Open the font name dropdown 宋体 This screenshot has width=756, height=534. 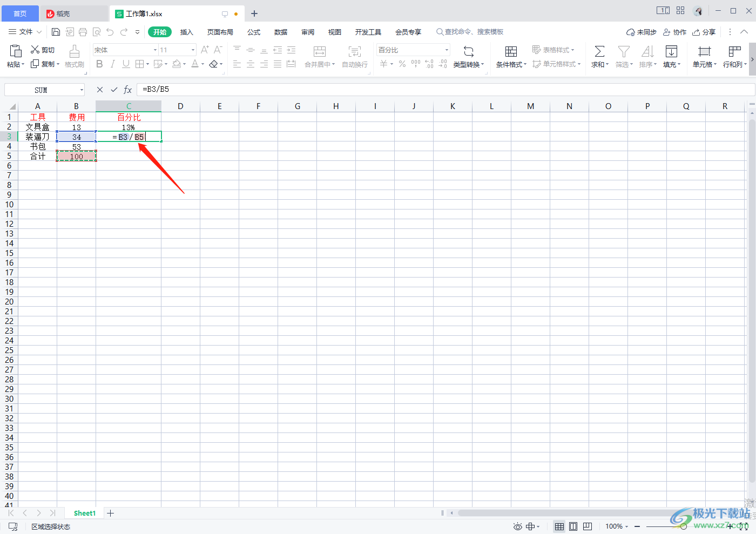pyautogui.click(x=155, y=50)
